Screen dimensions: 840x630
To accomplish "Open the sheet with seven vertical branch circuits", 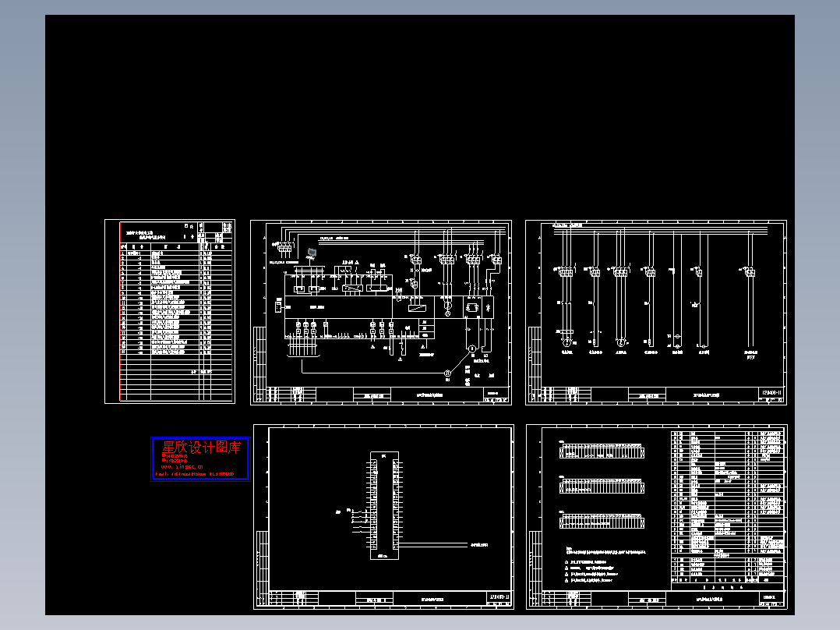I will tap(656, 312).
